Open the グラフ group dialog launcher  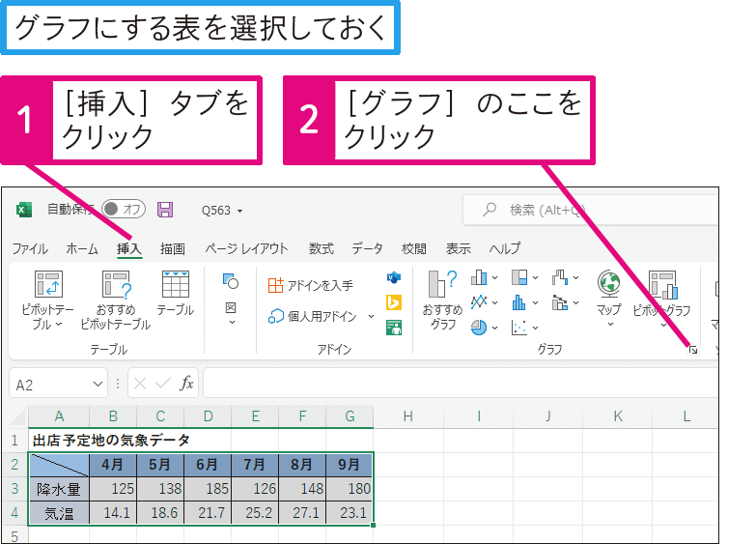[x=693, y=350]
